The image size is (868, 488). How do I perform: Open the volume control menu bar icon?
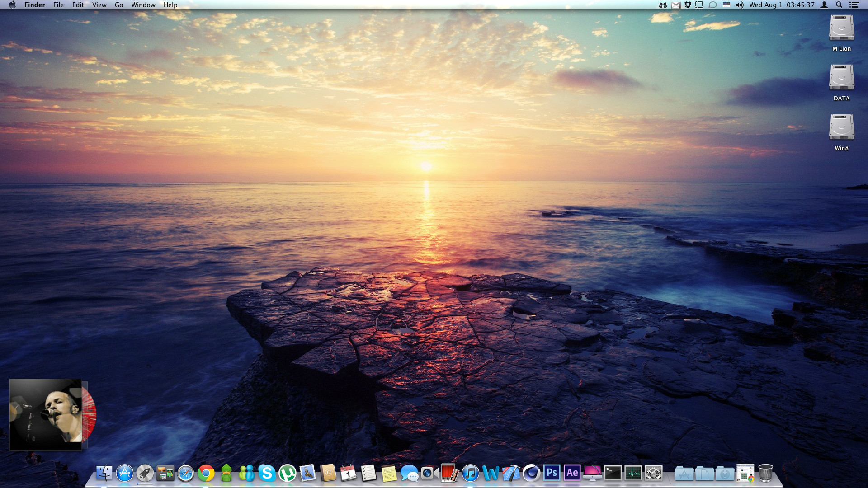pyautogui.click(x=740, y=5)
